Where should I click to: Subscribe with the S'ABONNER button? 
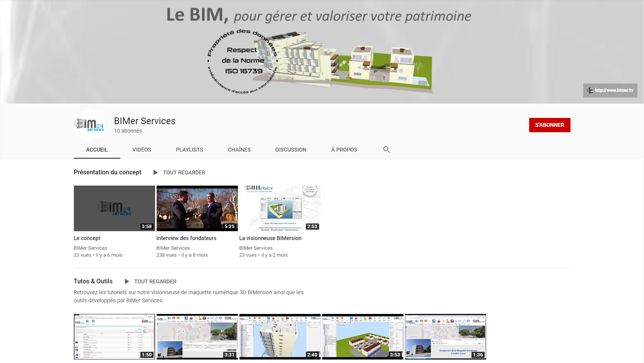tap(550, 125)
